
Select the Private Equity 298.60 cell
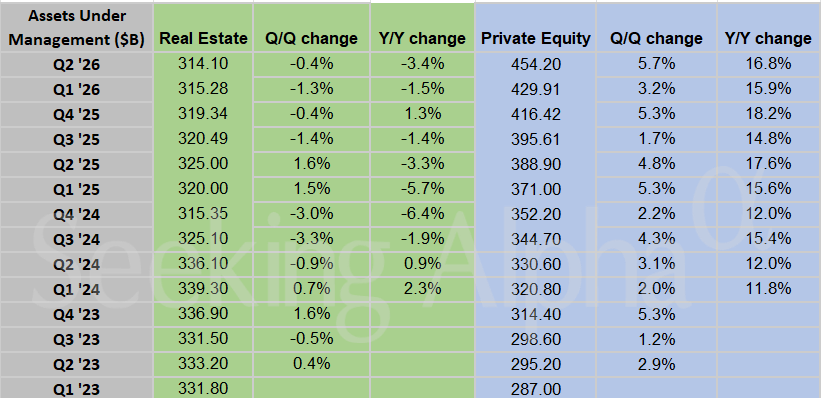[x=535, y=339]
